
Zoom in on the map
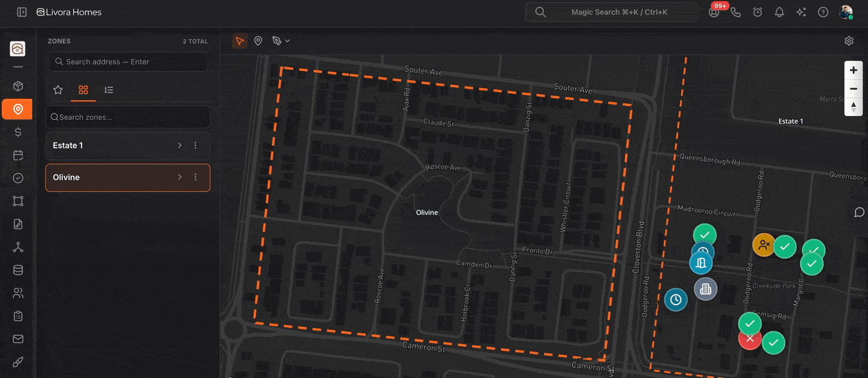[x=854, y=70]
